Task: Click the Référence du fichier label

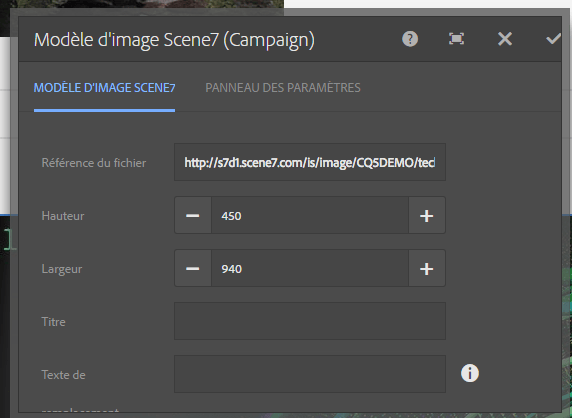Action: (94, 163)
